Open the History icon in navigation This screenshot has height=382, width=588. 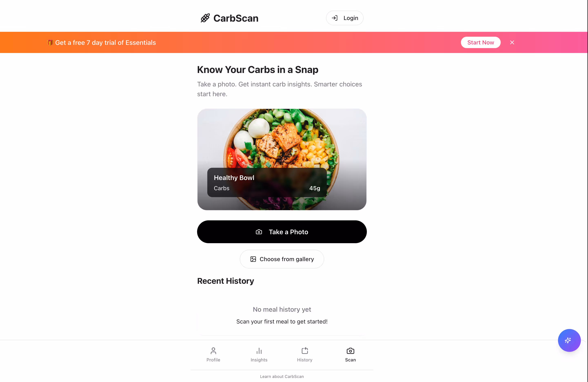tap(305, 351)
